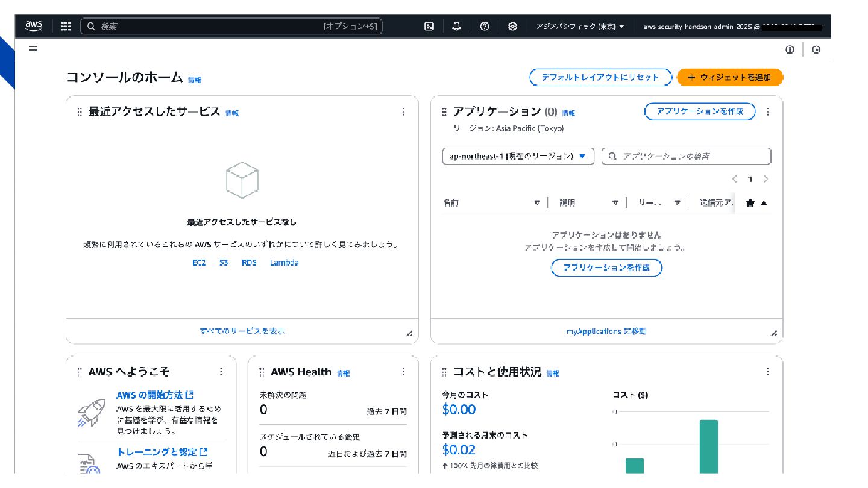Open the EC2 service link

(x=199, y=263)
